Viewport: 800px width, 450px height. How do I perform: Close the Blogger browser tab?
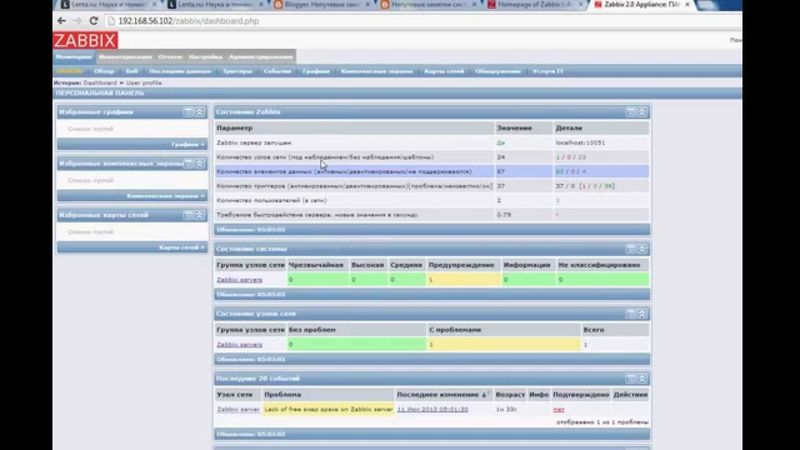[367, 5]
